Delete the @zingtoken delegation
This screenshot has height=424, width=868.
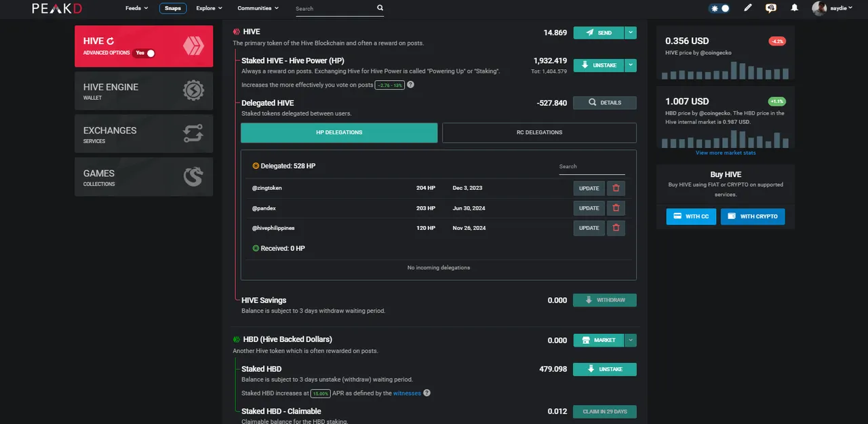pyautogui.click(x=616, y=188)
